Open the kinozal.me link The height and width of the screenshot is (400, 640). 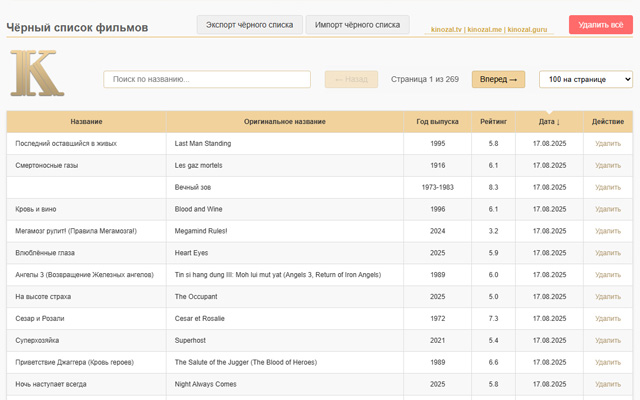(484, 29)
